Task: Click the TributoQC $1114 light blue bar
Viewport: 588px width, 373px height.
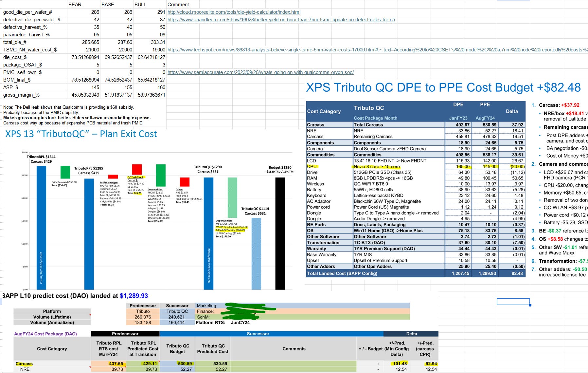Action: coord(256,253)
